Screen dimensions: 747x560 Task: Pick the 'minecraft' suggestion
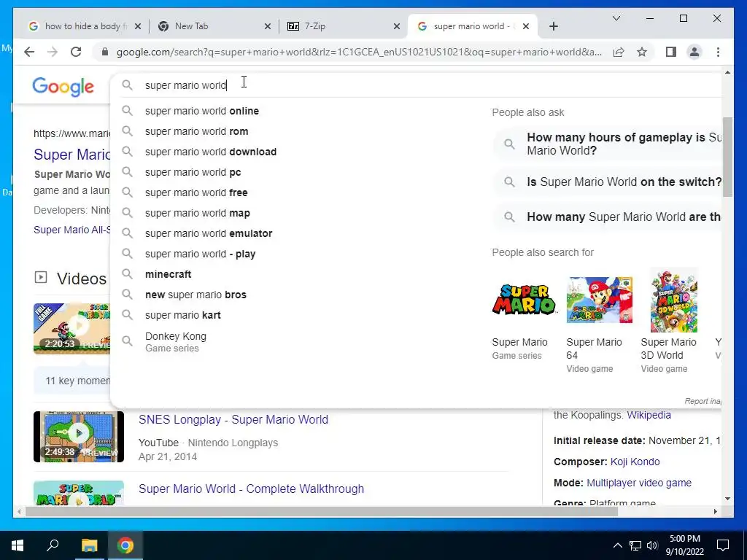pos(169,275)
